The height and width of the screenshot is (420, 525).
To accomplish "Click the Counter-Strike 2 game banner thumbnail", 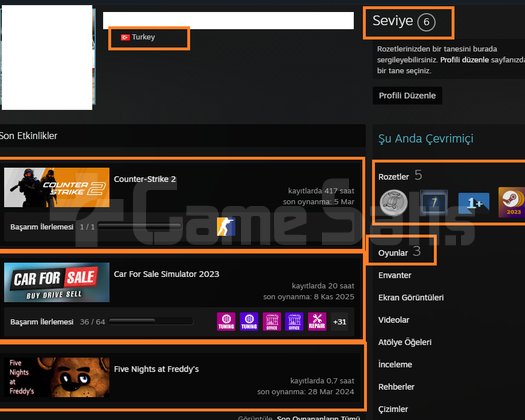I will [57, 187].
